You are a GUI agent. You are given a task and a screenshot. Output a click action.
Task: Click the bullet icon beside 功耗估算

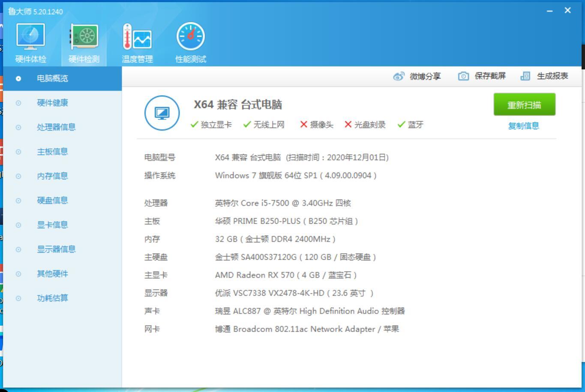coord(18,298)
